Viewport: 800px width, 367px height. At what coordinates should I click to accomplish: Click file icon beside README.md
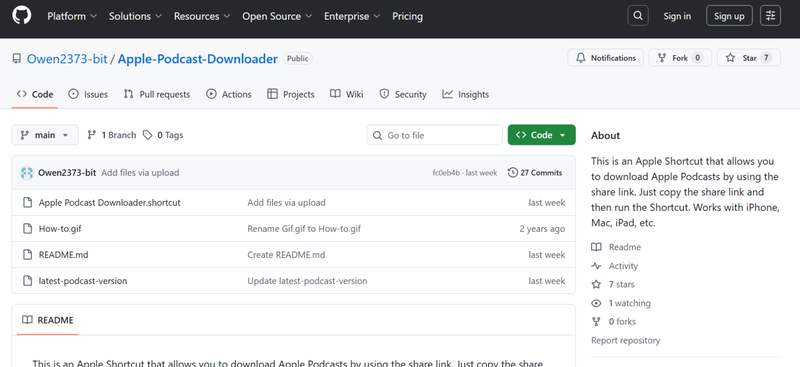coord(28,255)
